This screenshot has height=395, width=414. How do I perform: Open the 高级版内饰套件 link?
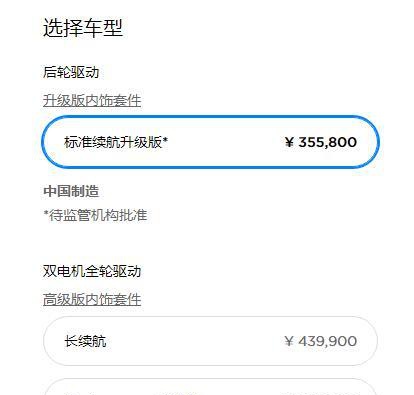[x=92, y=299]
